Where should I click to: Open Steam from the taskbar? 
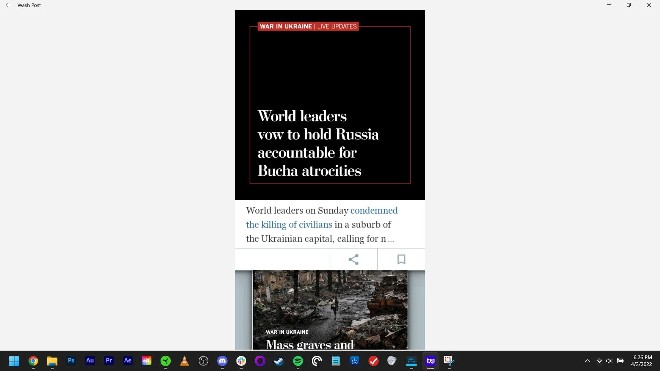pos(279,361)
